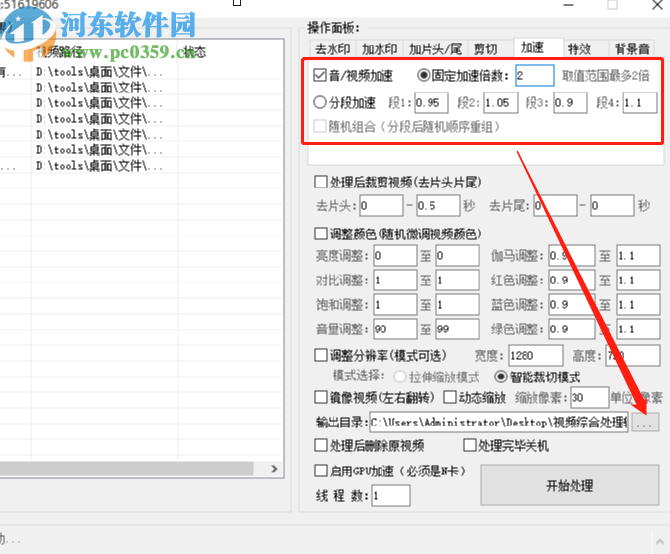Click the 输出目录 path field
The height and width of the screenshot is (554, 670).
coord(499,422)
